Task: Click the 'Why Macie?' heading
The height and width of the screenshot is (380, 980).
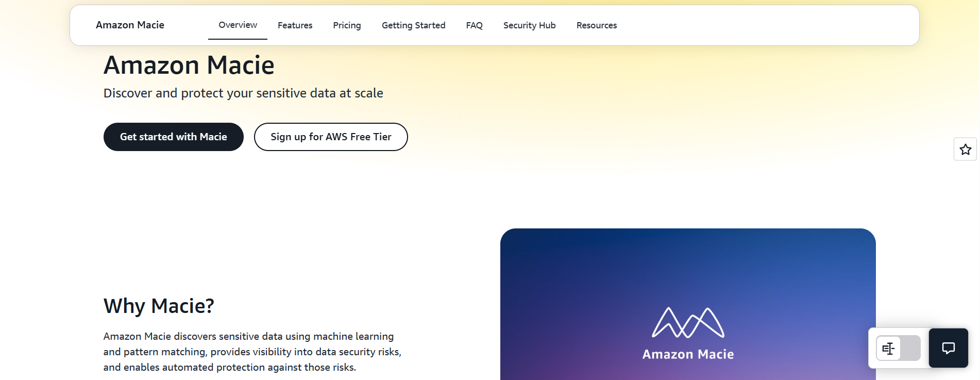Action: 159,306
